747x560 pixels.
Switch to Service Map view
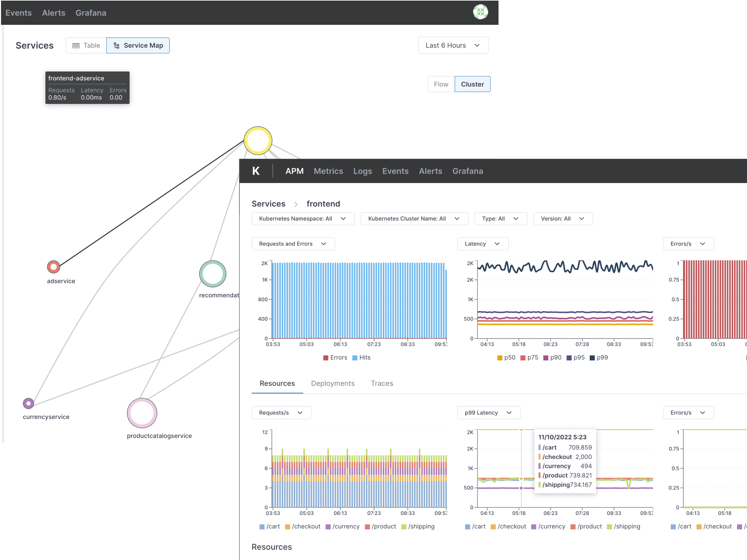pyautogui.click(x=138, y=45)
